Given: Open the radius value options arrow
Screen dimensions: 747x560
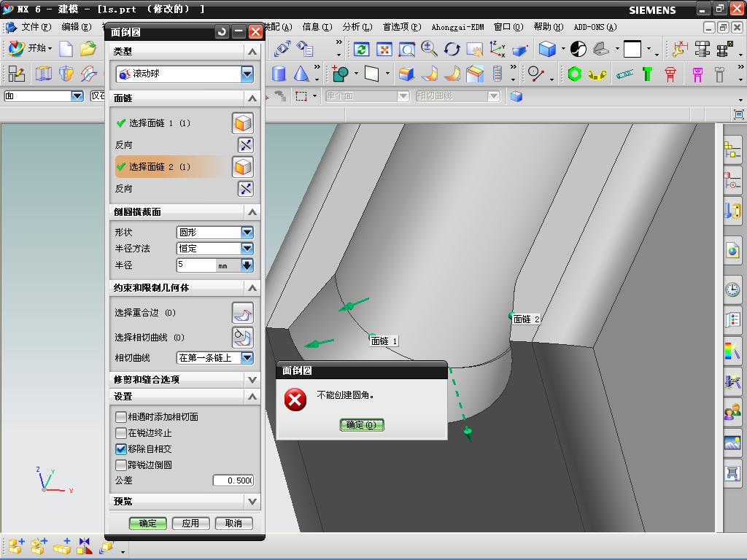Looking at the screenshot, I should pos(247,265).
